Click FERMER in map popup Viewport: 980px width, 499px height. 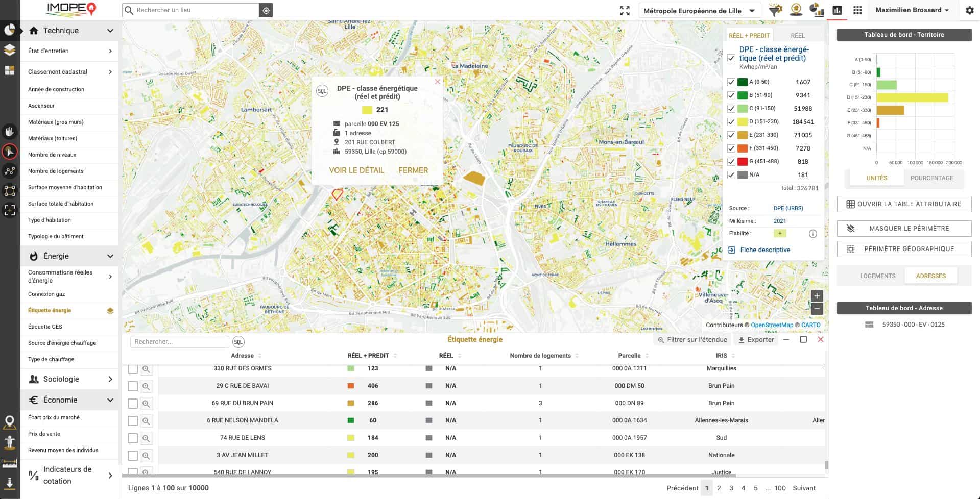click(413, 170)
